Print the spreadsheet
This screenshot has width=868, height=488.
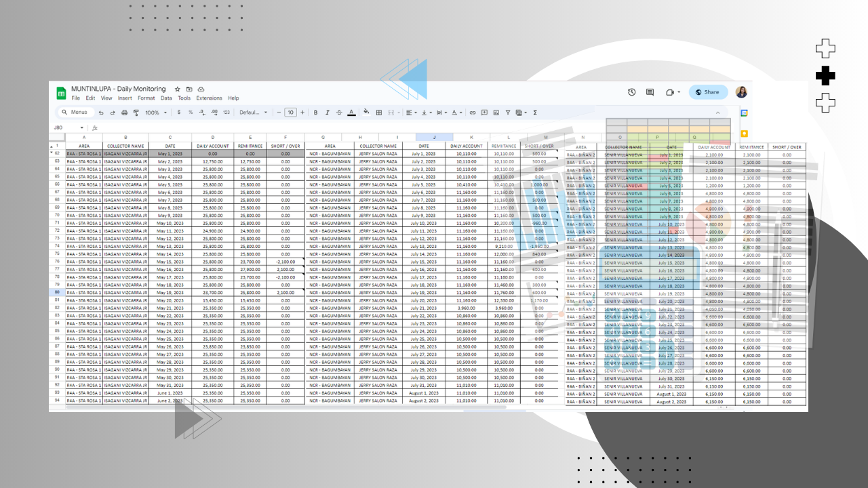pyautogui.click(x=124, y=113)
